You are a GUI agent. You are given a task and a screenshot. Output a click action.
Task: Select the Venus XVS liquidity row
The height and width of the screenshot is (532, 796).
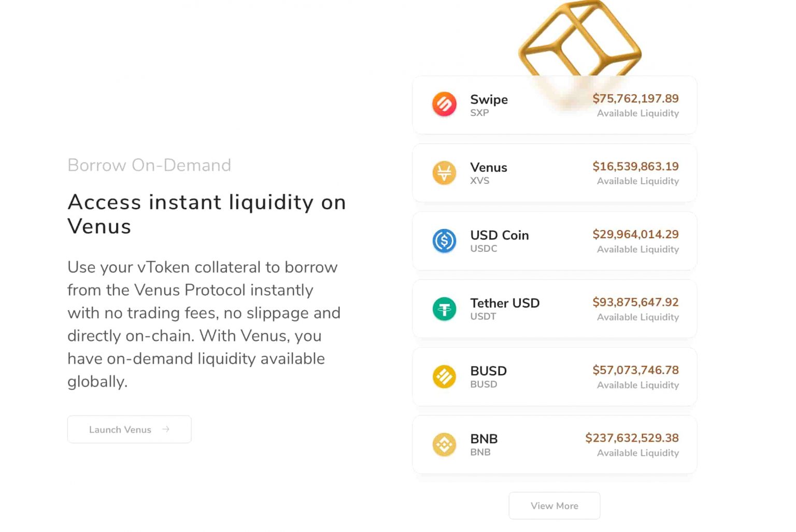pos(554,173)
